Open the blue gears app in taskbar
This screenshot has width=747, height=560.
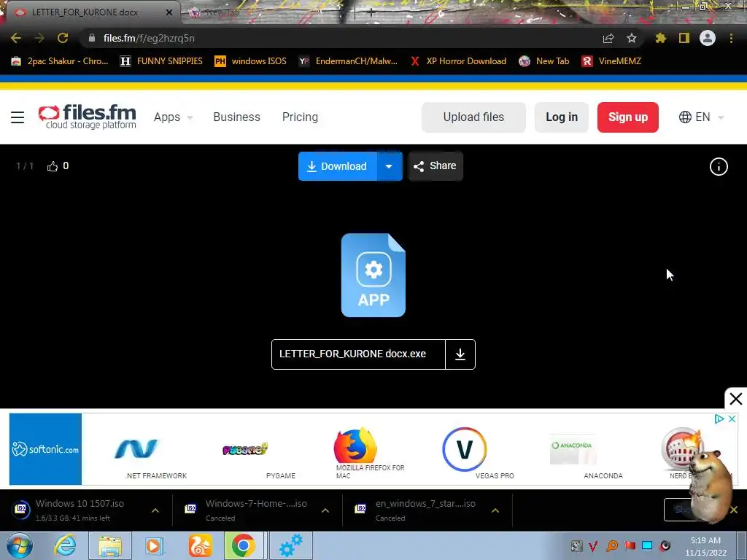(290, 545)
